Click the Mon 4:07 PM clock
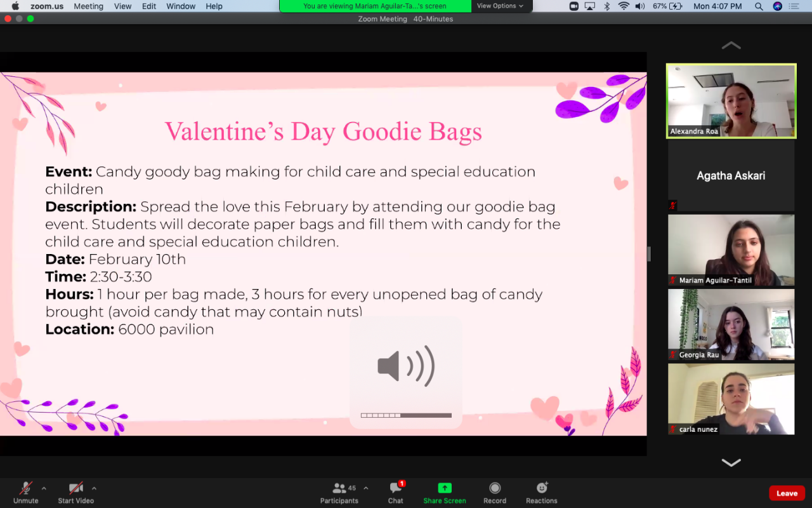Image resolution: width=812 pixels, height=508 pixels. click(x=717, y=6)
